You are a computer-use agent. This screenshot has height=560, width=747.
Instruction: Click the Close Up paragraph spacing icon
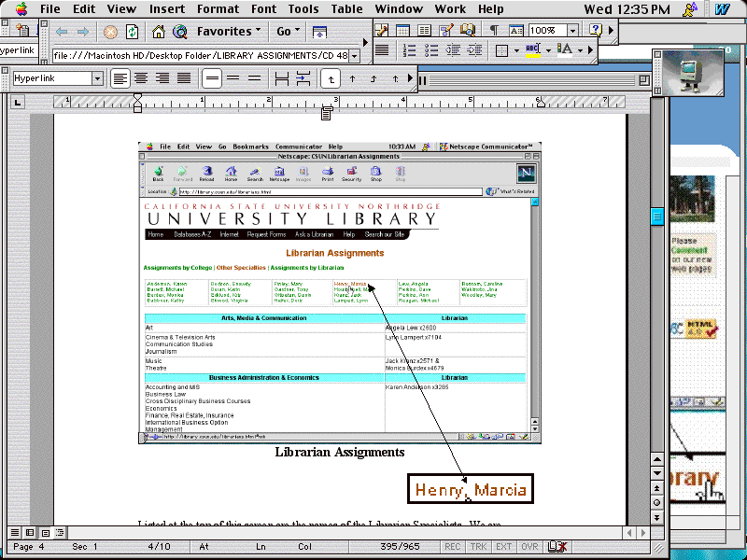[282, 78]
